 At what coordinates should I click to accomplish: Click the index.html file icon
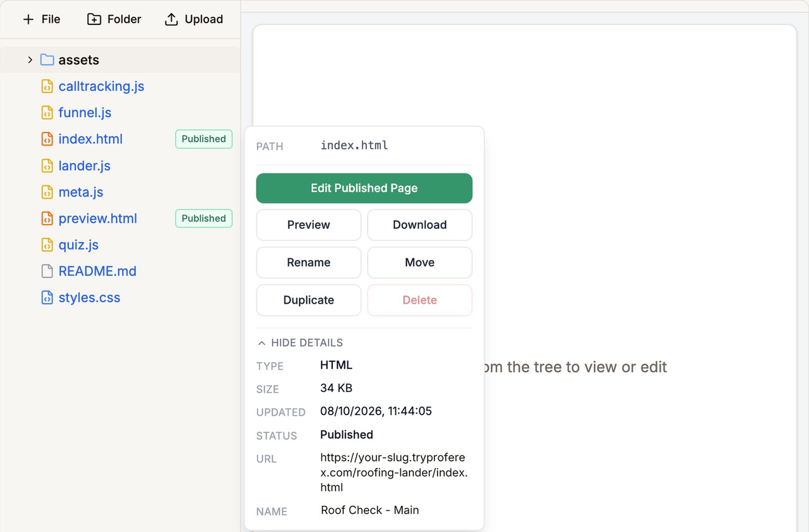[47, 139]
